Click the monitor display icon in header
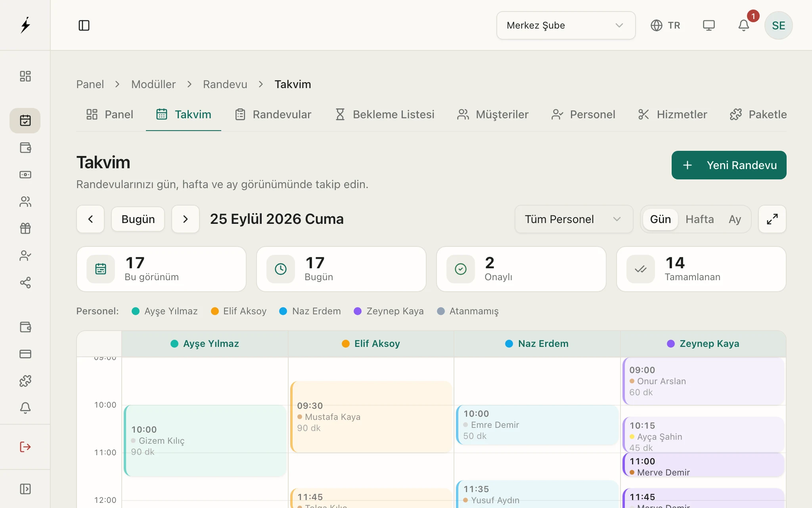The width and height of the screenshot is (812, 508). click(x=709, y=25)
